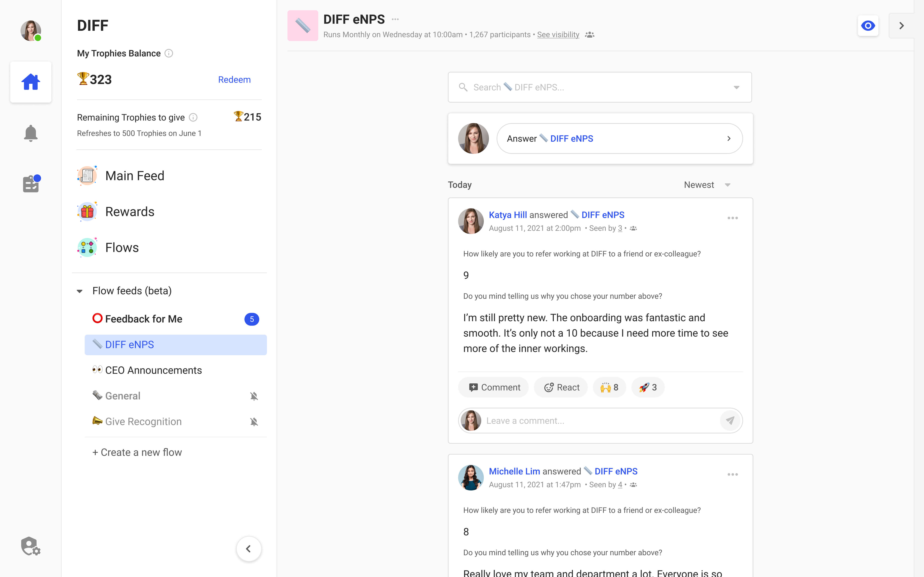The width and height of the screenshot is (924, 577).
Task: Open Flows using the flowchart icon
Action: click(x=87, y=247)
